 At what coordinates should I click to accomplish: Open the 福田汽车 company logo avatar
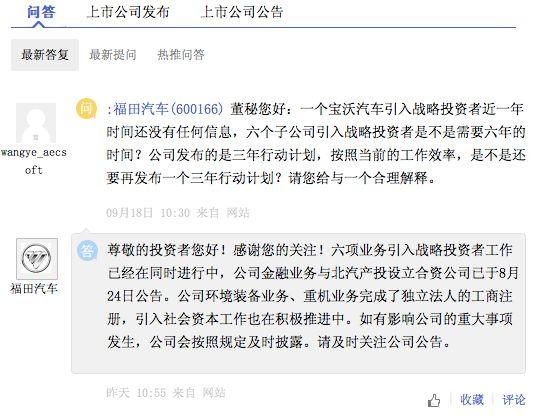point(37,259)
